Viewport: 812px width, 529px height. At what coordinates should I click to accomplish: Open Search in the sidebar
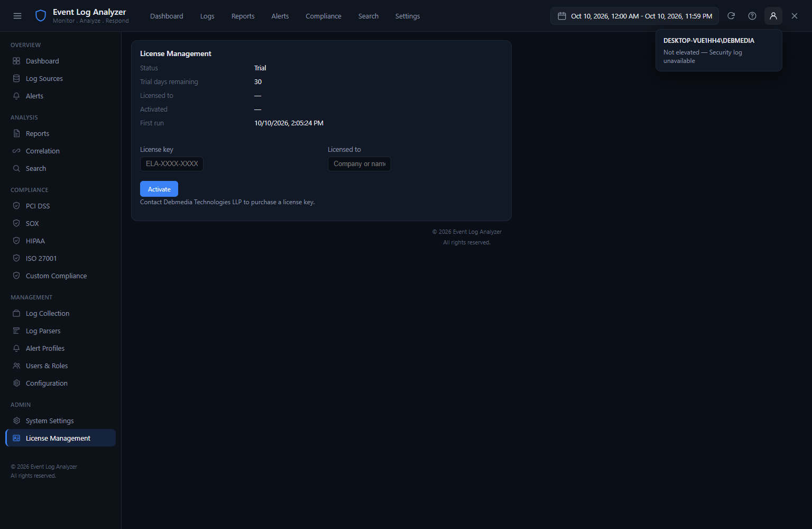click(x=60, y=168)
